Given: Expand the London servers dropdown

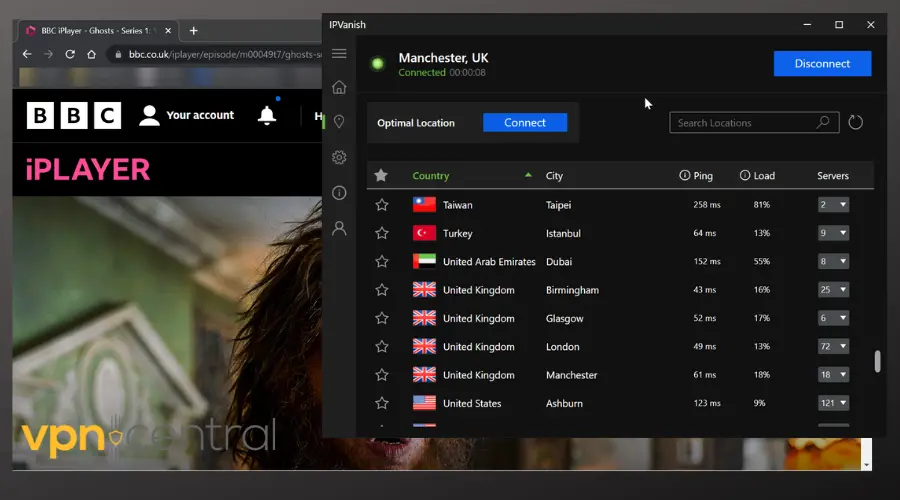Looking at the screenshot, I should point(833,346).
